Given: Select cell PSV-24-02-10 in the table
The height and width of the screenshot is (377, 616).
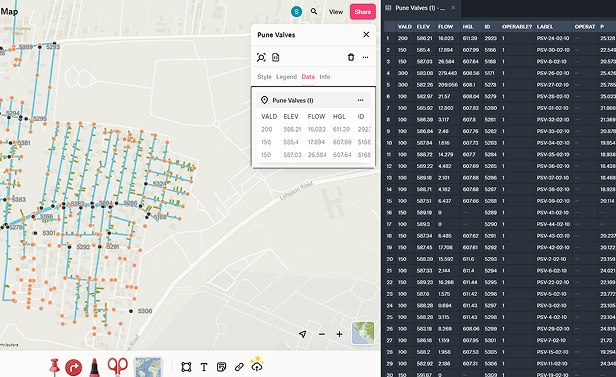Looking at the screenshot, I should [553, 38].
